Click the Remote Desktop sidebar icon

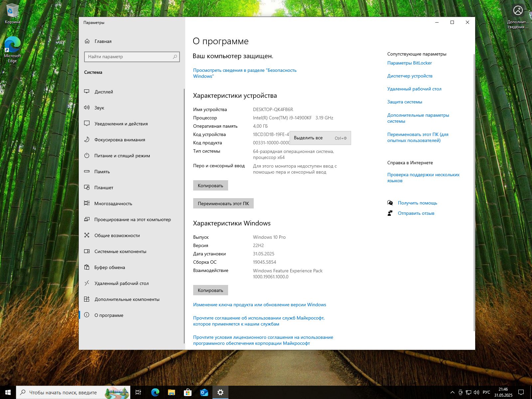point(87,283)
